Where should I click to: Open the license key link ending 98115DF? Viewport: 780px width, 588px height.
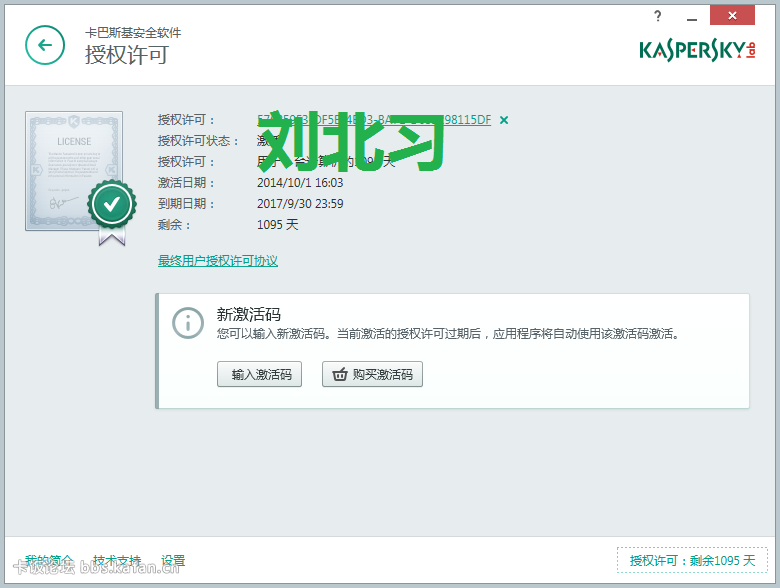tap(374, 120)
